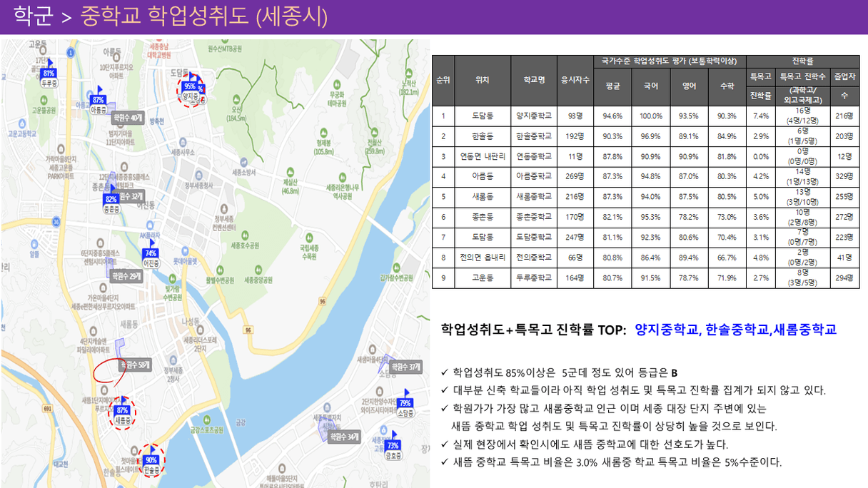Viewport: 868px width, 488px height.
Task: Click the 금호중 73% flag marker
Action: (392, 447)
